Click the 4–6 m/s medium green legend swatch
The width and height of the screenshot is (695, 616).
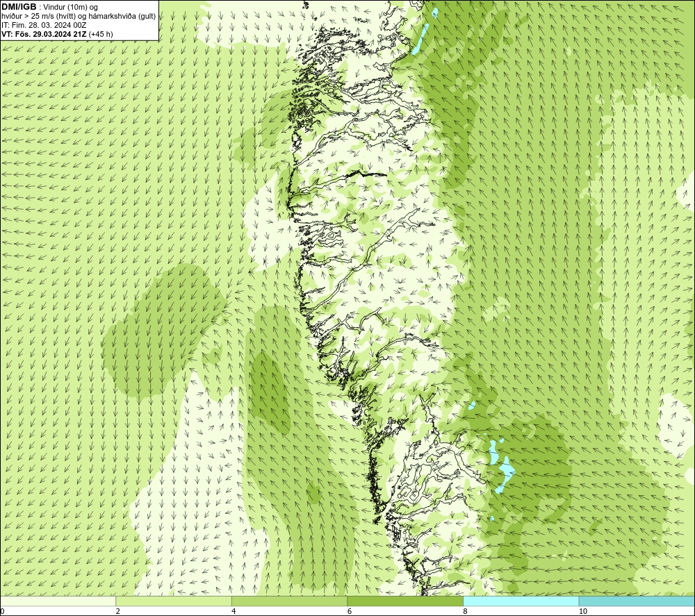[x=289, y=601]
